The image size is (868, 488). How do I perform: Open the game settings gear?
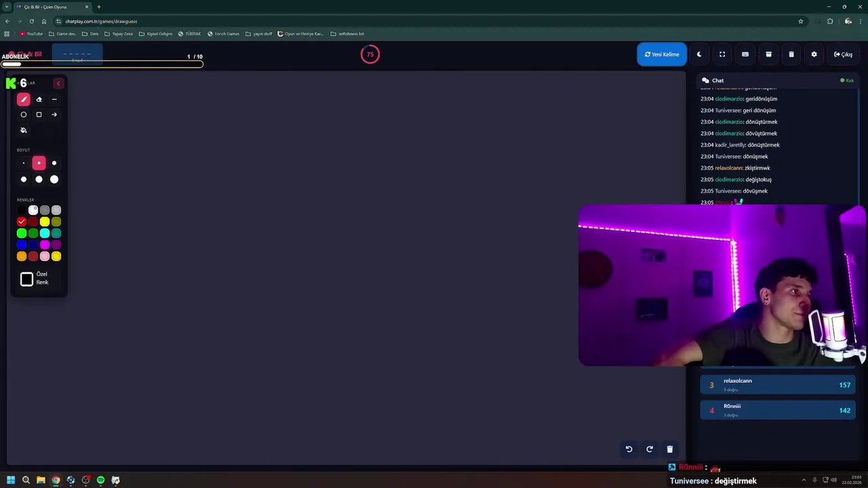click(814, 54)
